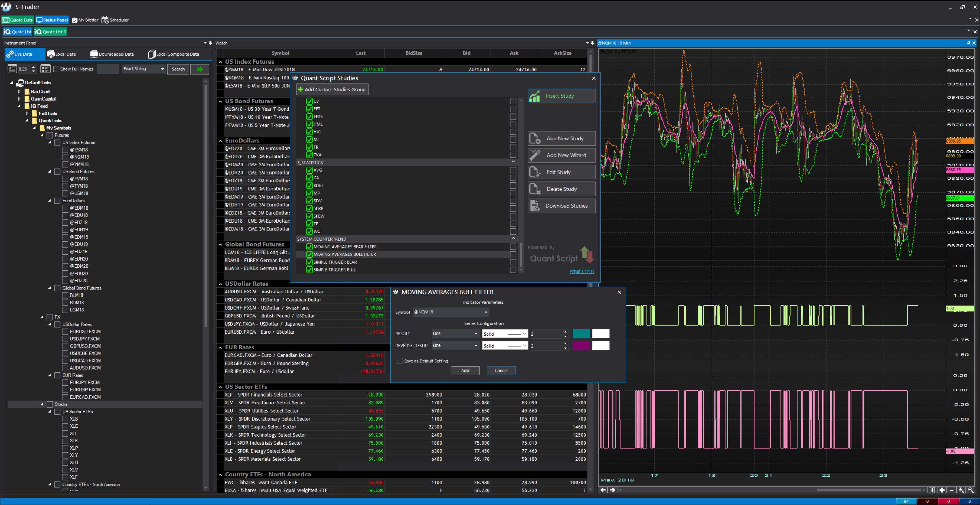Collapse the EuroDollars tree node
The height and width of the screenshot is (505, 980).
(50, 201)
